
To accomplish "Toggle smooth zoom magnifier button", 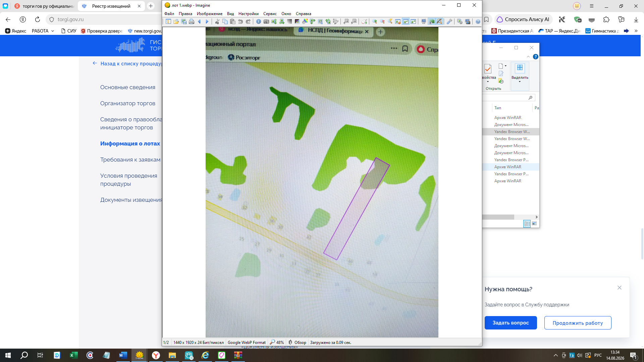I will (439, 21).
